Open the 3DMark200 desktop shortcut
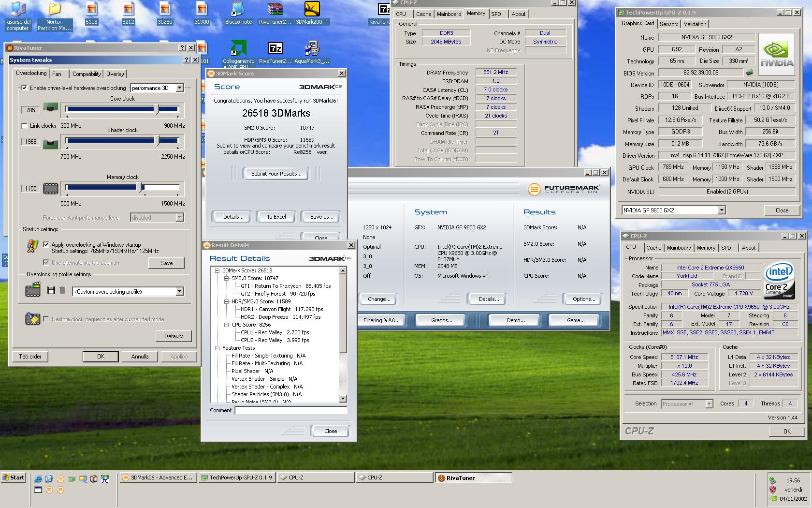The image size is (812, 508). 312,13
